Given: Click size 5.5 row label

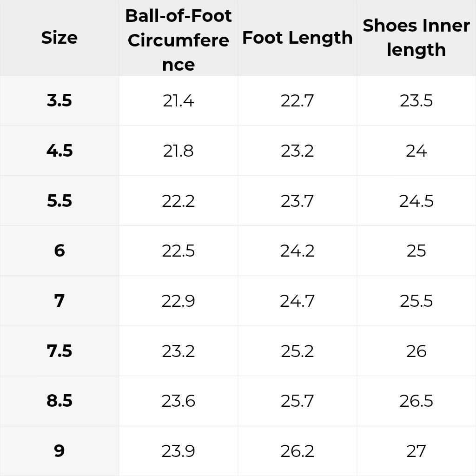Looking at the screenshot, I should point(59,201).
